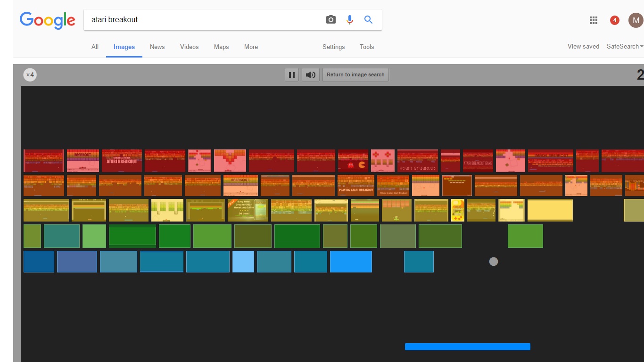The image size is (644, 362).
Task: Open the View saved link
Action: [x=583, y=46]
